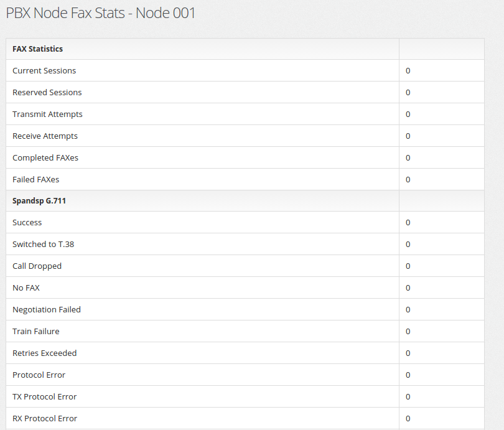Select the Call Dropped label
Screen dimensions: 504x430
click(x=37, y=266)
